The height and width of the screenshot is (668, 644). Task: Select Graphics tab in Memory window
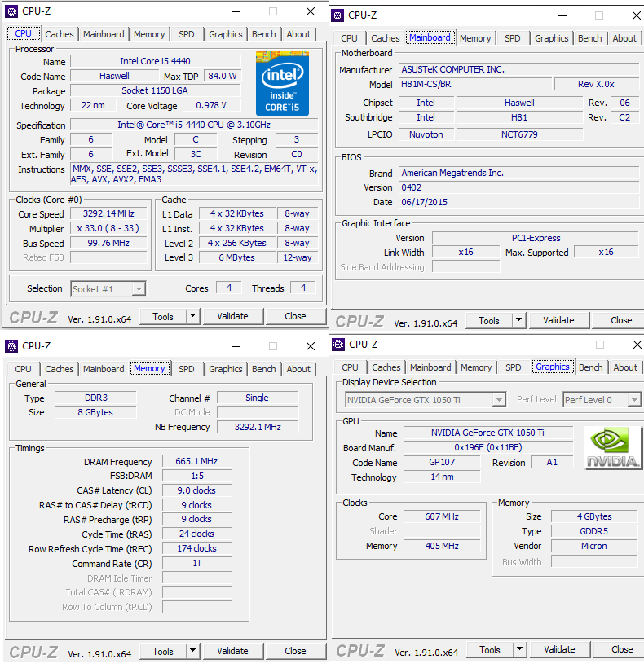click(x=226, y=369)
